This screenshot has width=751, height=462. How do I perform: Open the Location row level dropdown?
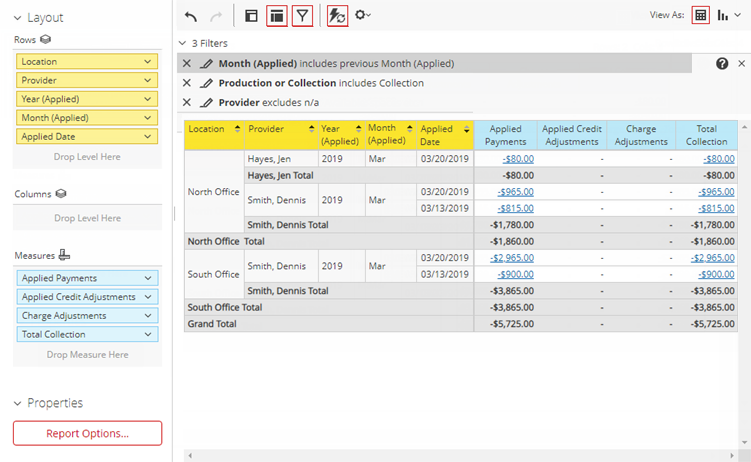[148, 61]
